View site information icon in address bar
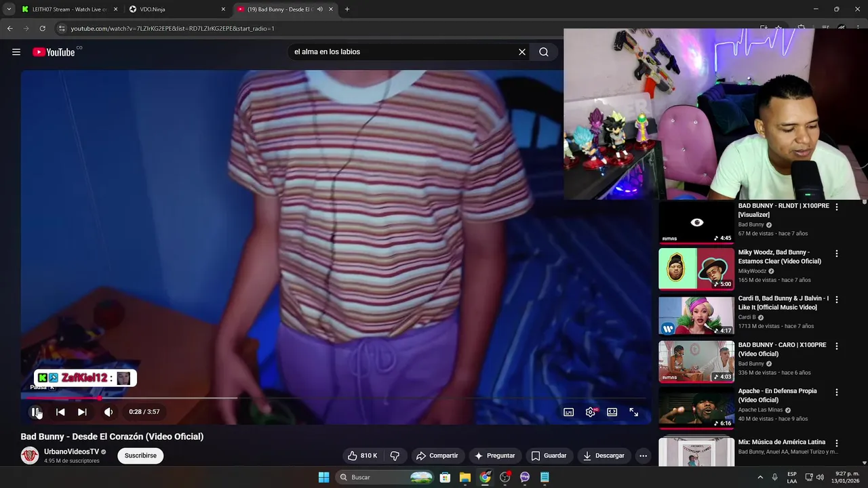 pos(62,28)
